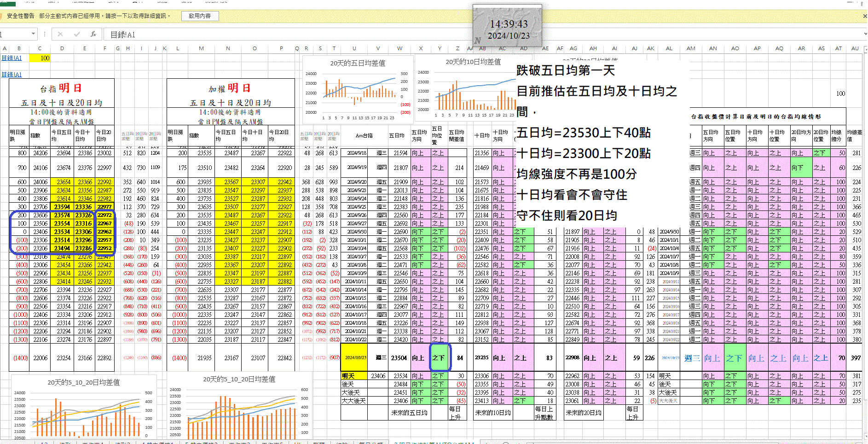Click into the formula bar showing 目錄!A1

[483, 35]
